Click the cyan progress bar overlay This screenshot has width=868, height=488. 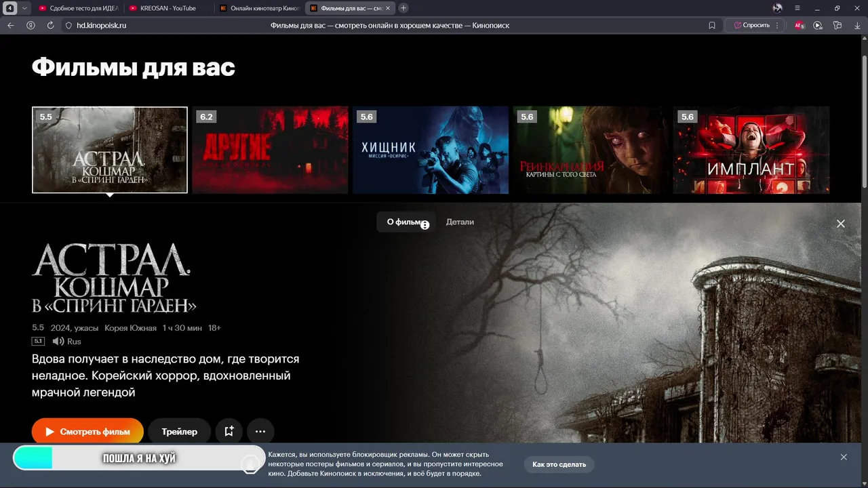click(33, 458)
